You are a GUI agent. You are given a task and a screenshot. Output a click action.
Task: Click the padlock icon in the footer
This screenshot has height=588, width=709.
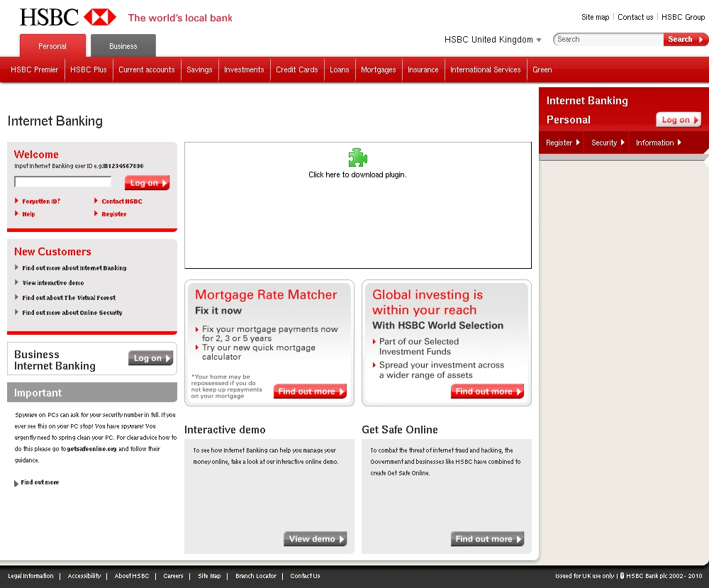623,576
